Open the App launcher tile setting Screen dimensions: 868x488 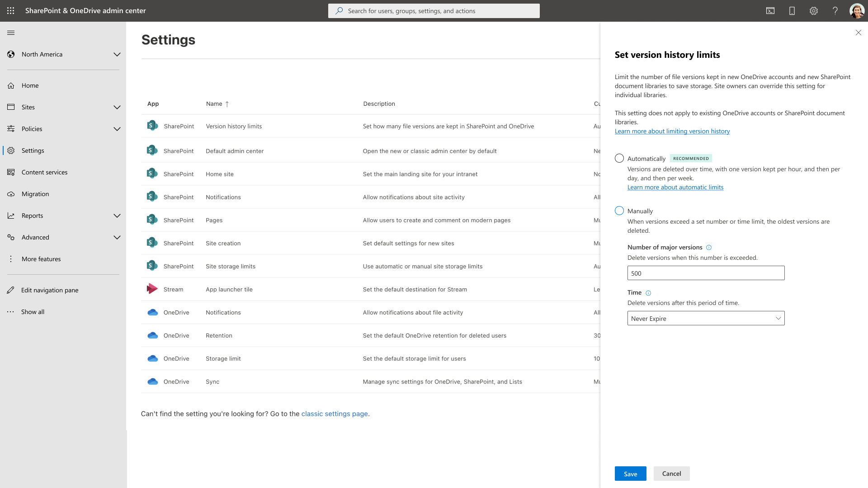click(x=229, y=289)
